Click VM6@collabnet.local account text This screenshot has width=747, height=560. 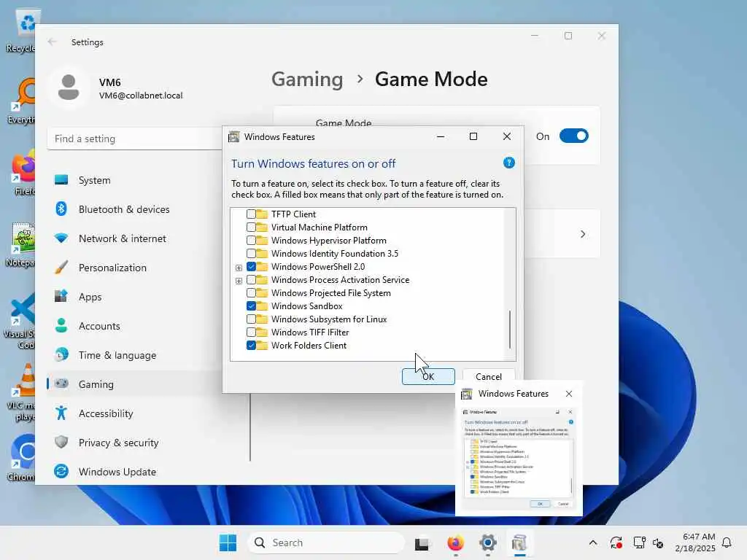click(141, 96)
